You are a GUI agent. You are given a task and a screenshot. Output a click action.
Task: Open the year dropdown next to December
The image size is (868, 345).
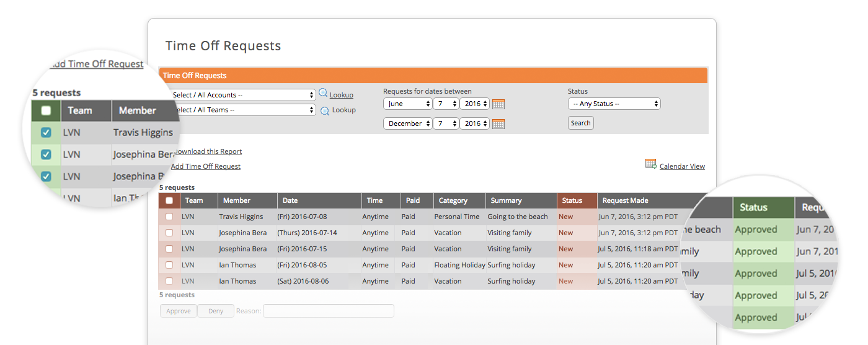(x=475, y=123)
